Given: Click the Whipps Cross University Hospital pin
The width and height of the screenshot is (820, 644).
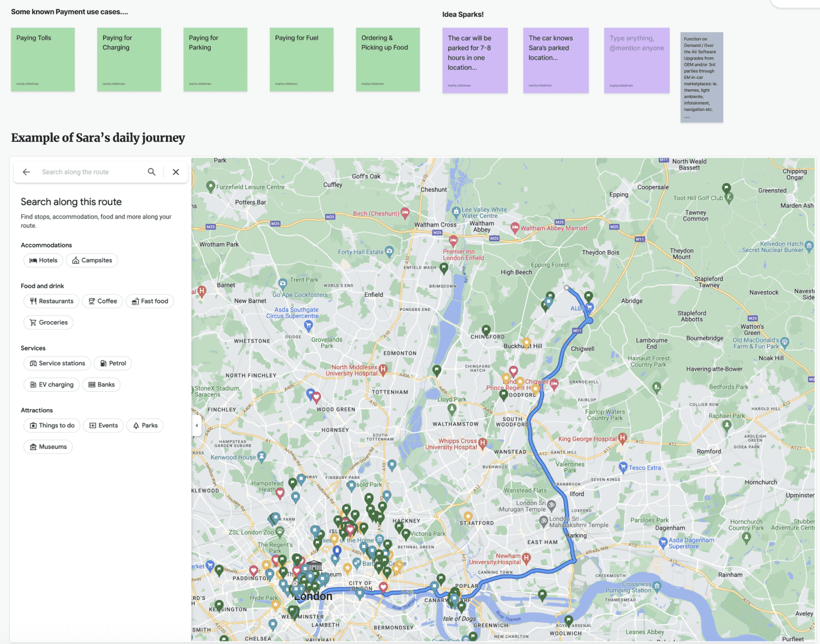Looking at the screenshot, I should point(483,443).
